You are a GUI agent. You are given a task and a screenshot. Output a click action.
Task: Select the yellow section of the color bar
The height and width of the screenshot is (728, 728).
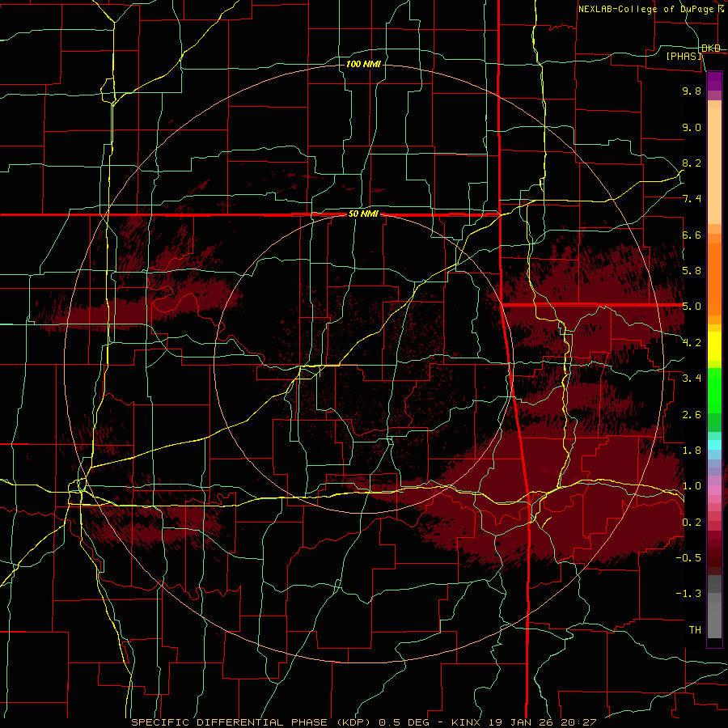pyautogui.click(x=714, y=346)
